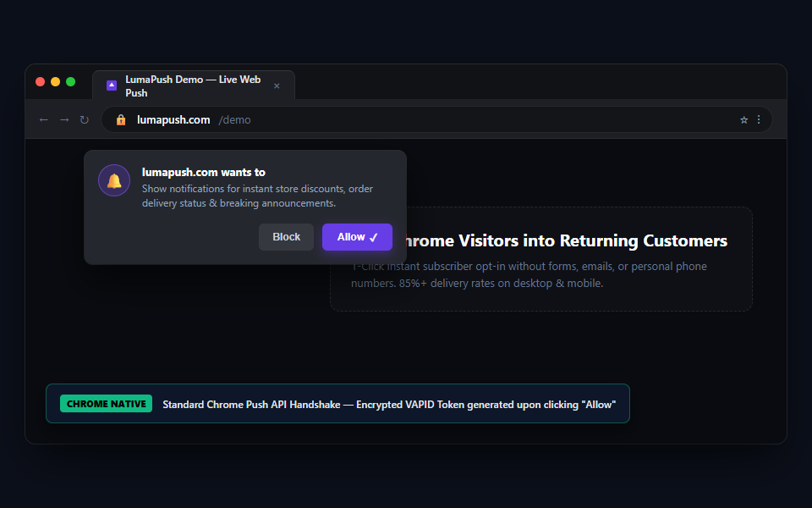Click the CHROME NATIVE badge
Viewport: 812px width, 508px height.
[107, 404]
